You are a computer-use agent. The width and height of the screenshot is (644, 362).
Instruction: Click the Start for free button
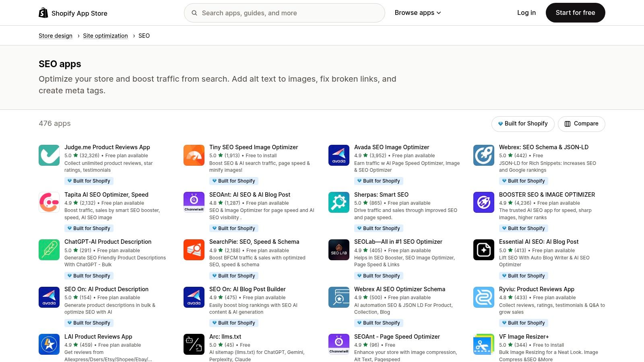575,12
